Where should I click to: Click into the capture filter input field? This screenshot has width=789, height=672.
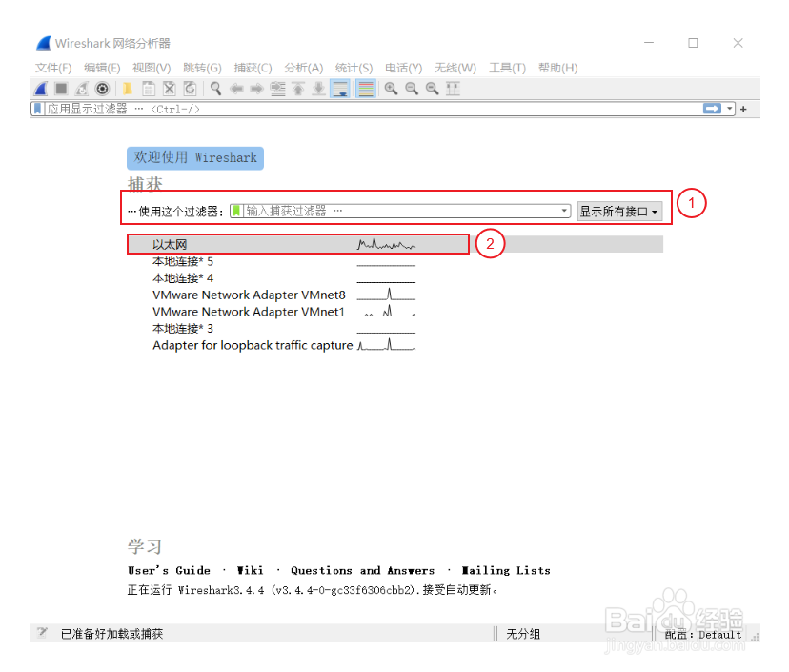pyautogui.click(x=401, y=211)
